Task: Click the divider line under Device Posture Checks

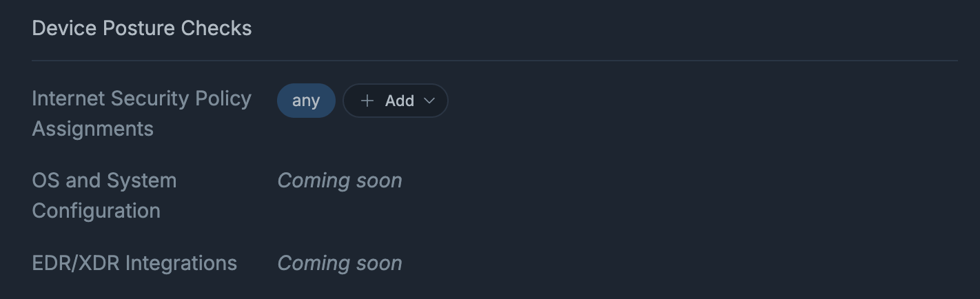Action: [494, 61]
